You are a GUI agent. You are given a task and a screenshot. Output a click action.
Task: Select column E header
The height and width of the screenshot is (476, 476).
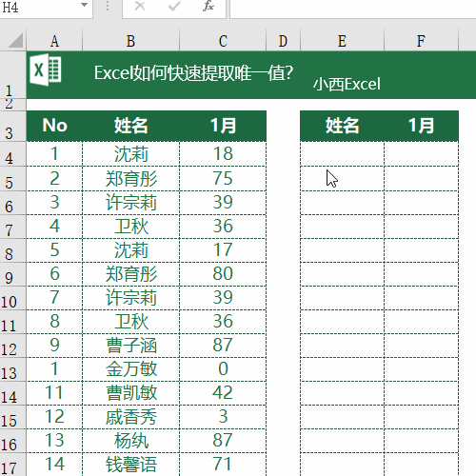(342, 41)
